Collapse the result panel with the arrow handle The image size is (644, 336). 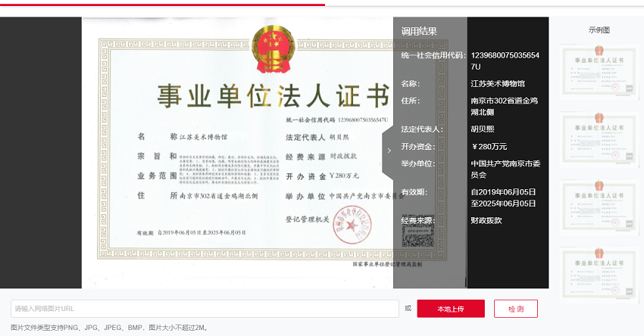pyautogui.click(x=388, y=151)
